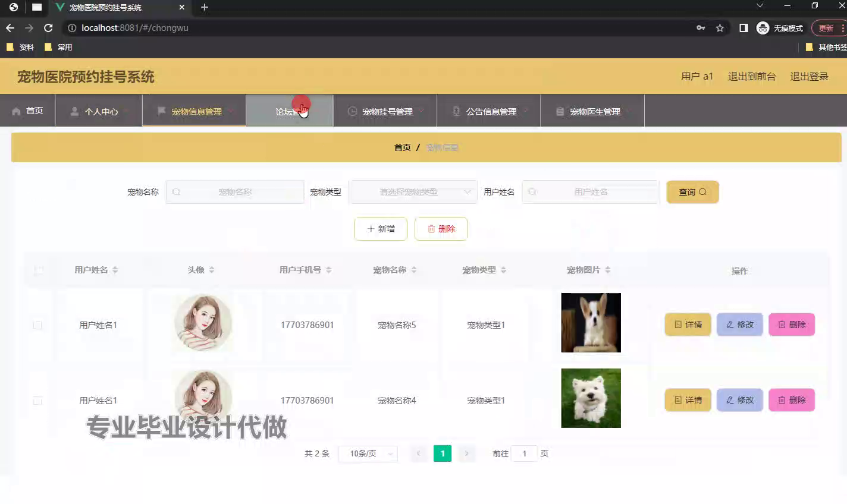Sort by 宠物名称 column arrows
Viewport: 847px width, 504px height.
[414, 270]
